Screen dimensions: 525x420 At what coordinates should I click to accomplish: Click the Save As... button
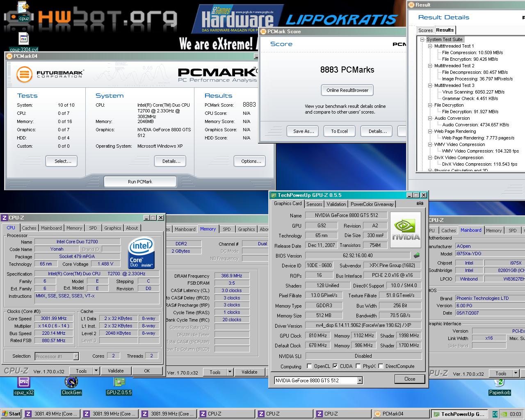click(x=304, y=131)
